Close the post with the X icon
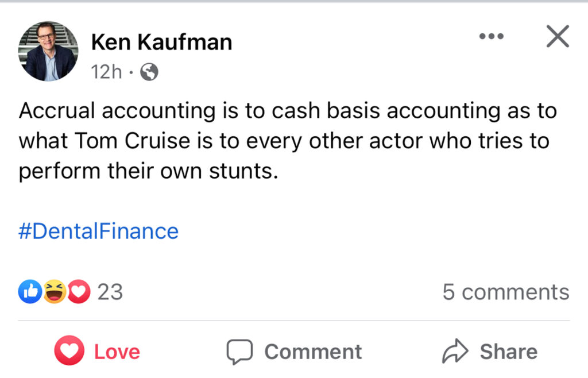The height and width of the screenshot is (378, 588). (x=558, y=36)
